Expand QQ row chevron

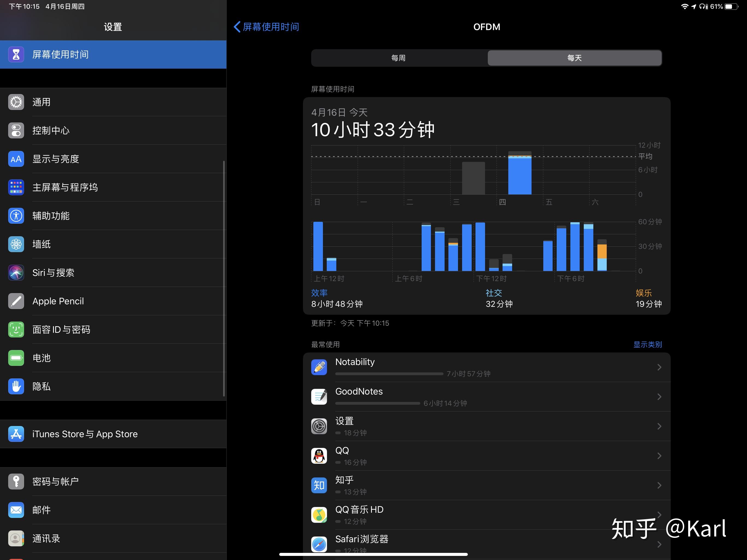659,456
